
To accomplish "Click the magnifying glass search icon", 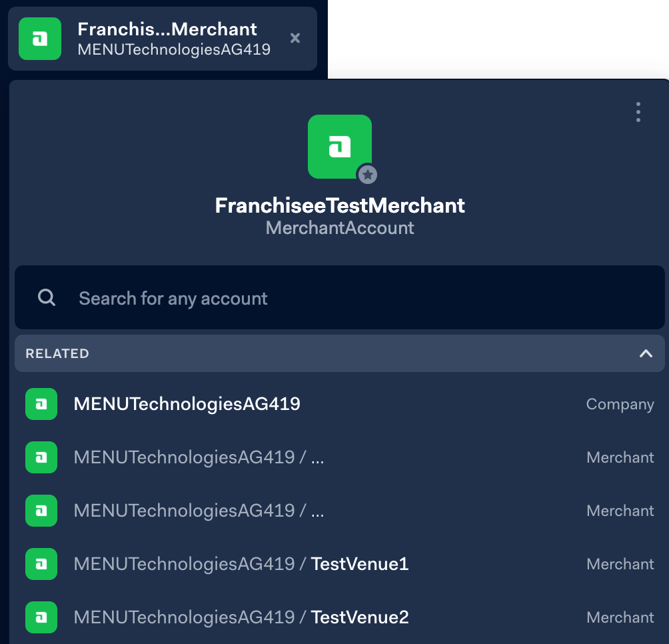I will (45, 297).
